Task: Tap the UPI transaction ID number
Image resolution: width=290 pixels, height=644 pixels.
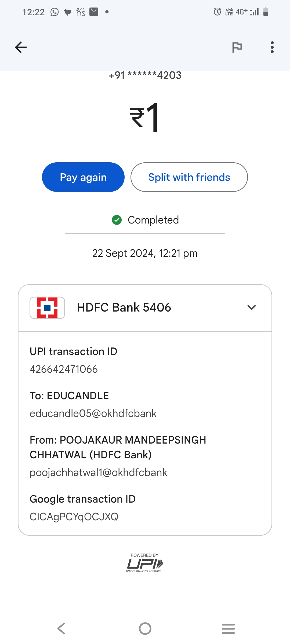Action: coord(64,369)
